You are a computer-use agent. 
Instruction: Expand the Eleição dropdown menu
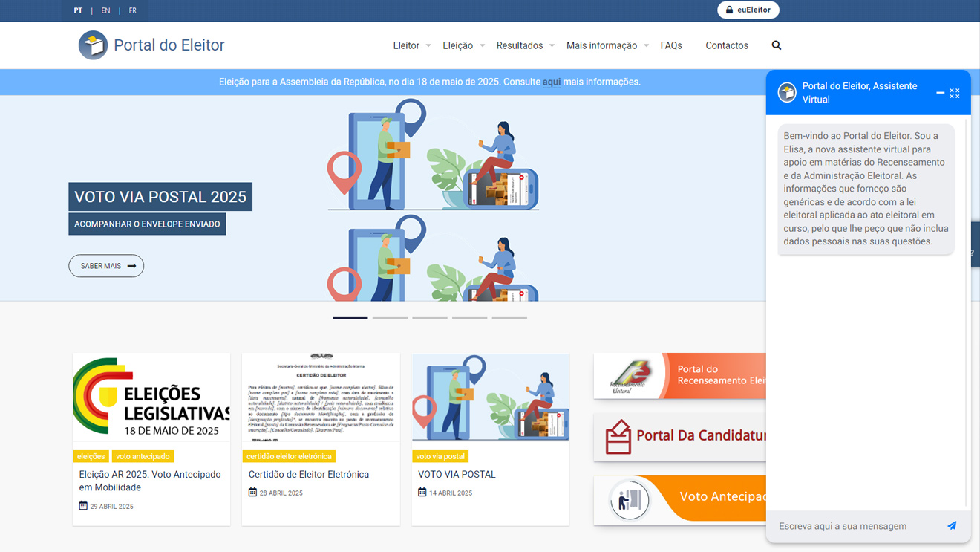(458, 45)
